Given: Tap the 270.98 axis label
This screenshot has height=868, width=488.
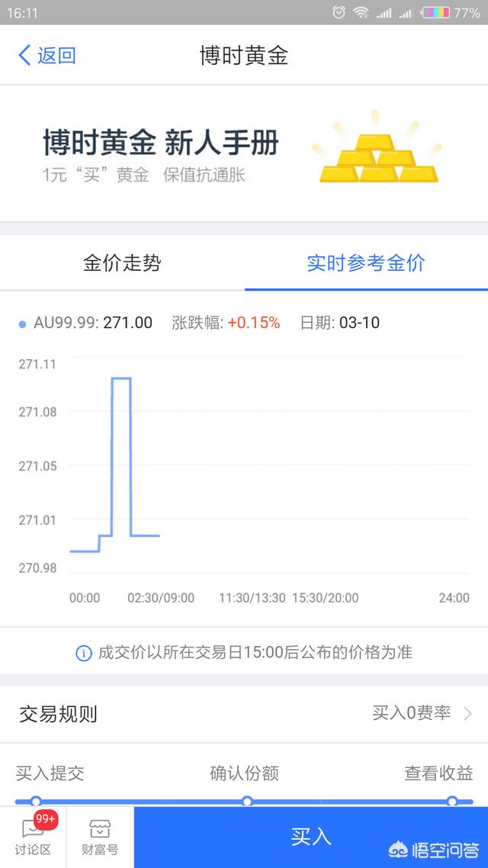Looking at the screenshot, I should [37, 568].
